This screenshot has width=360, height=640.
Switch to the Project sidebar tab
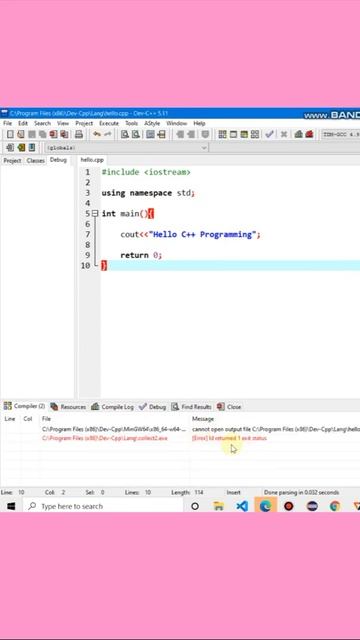(12, 160)
